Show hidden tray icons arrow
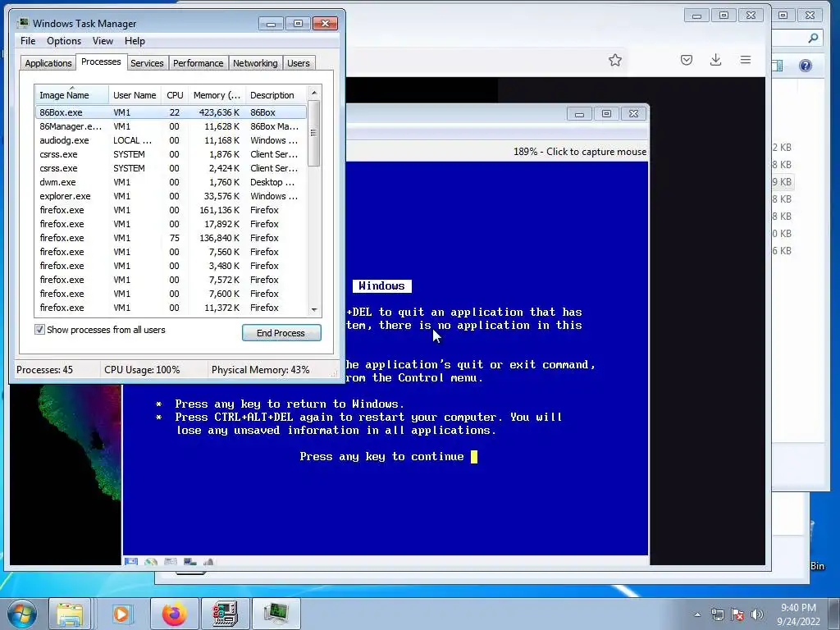The width and height of the screenshot is (840, 630). [697, 614]
